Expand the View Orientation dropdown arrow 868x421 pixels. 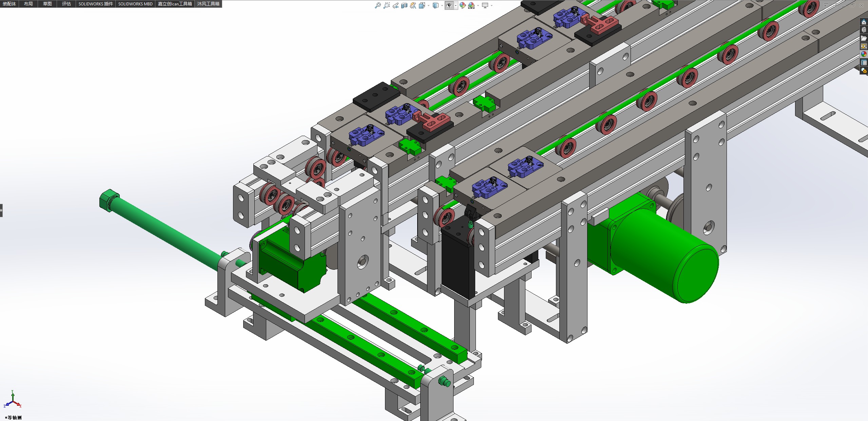point(428,5)
